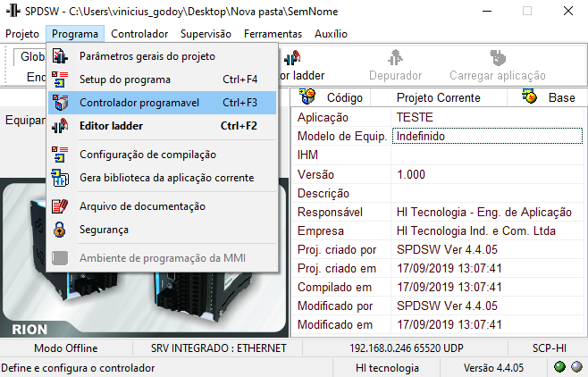Viewport: 588px width, 377px height.
Task: Click the SPDSW application title icon
Action: click(13, 11)
